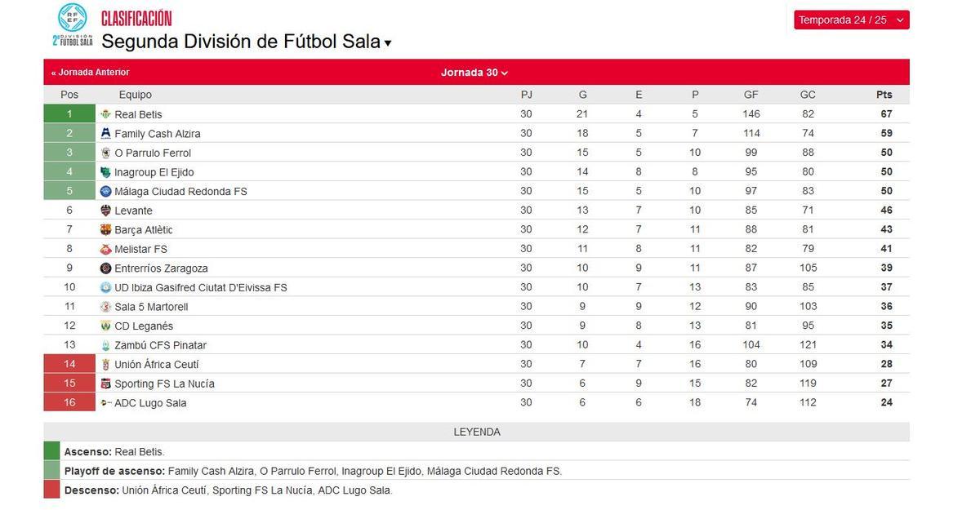Click the Zambú CFS Pinatar crest

(104, 344)
